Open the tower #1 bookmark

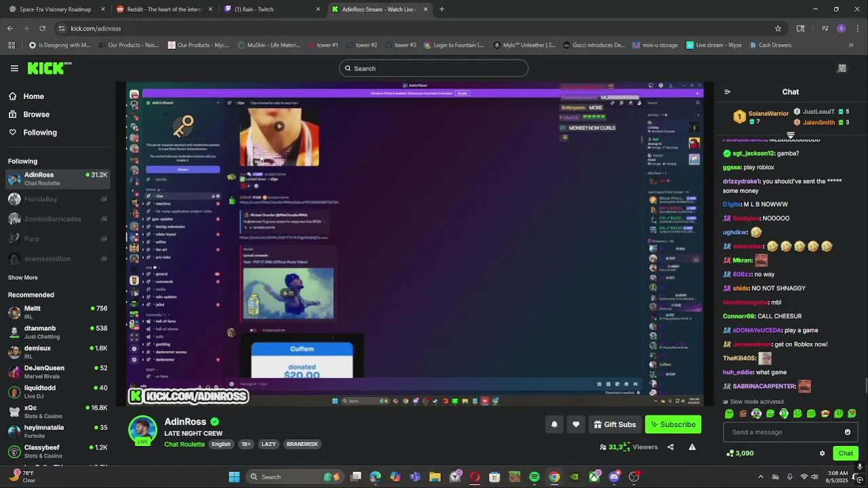(x=322, y=45)
